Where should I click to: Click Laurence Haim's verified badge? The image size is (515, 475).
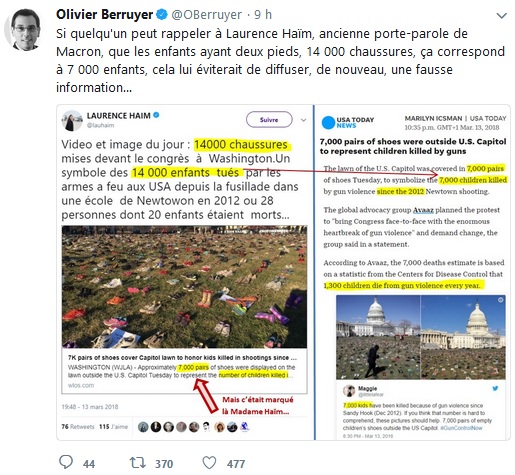(156, 115)
